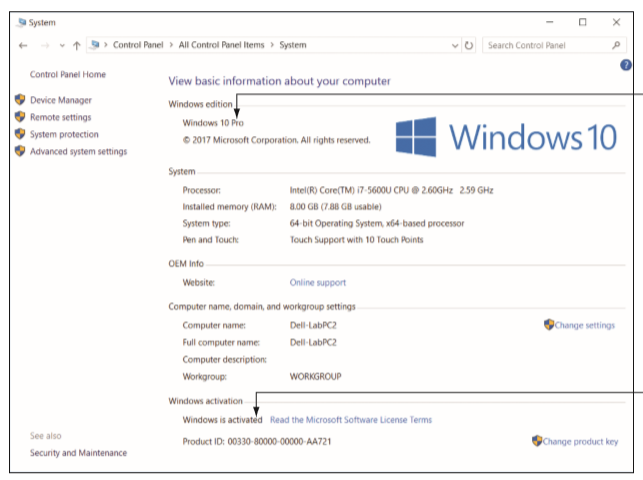The image size is (643, 480).
Task: Select Dell-LabPC2 next to Full computer name
Action: tap(313, 343)
